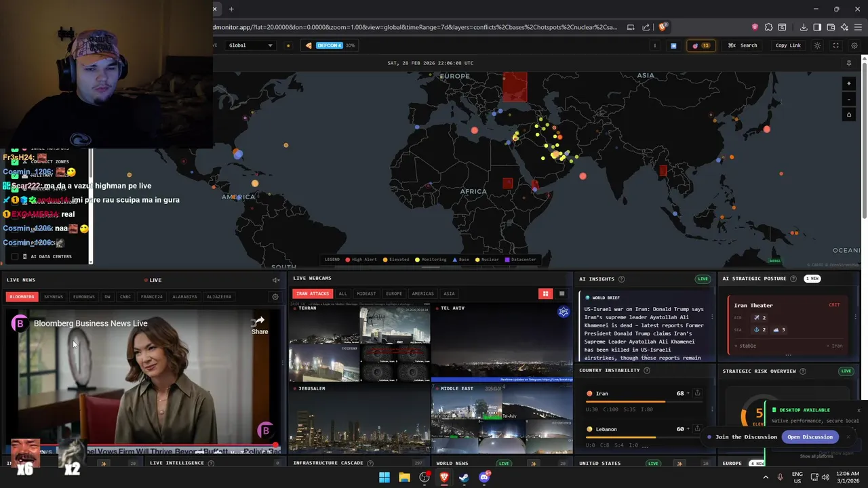Zoom in on the world map

[848, 83]
